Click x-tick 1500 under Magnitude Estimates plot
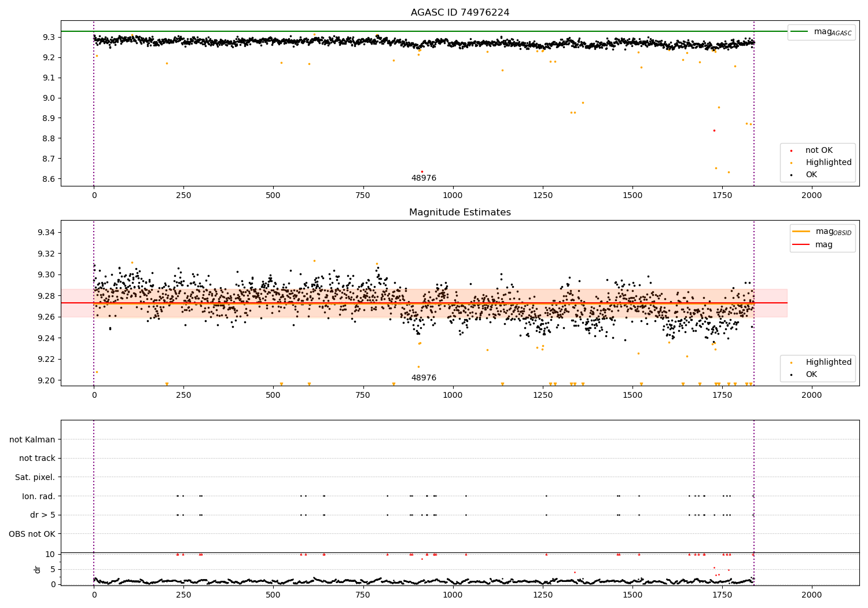 [x=632, y=395]
